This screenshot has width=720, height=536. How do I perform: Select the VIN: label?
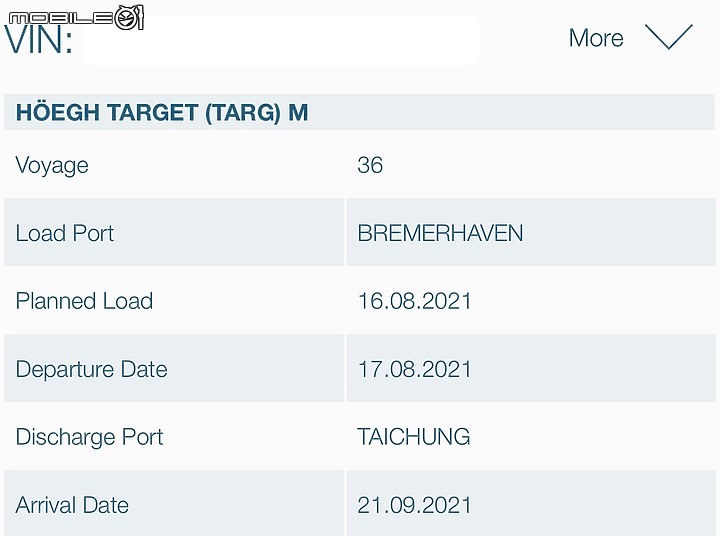[39, 41]
